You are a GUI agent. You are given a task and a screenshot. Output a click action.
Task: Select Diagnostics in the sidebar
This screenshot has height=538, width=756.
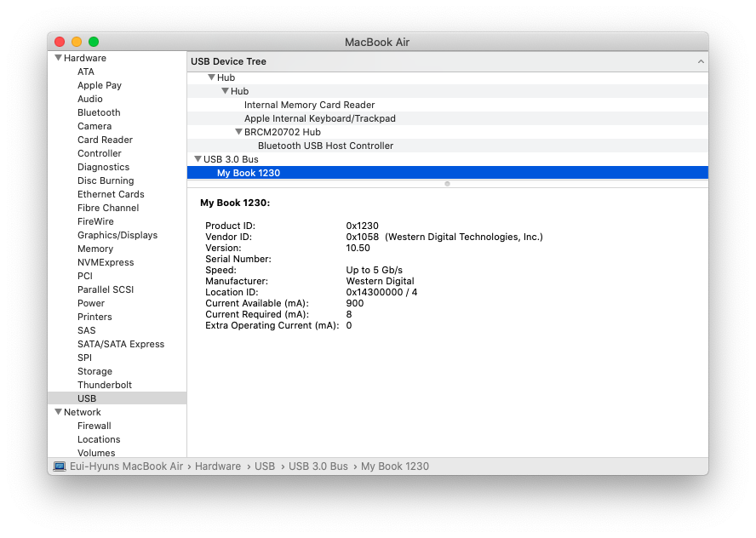click(104, 167)
